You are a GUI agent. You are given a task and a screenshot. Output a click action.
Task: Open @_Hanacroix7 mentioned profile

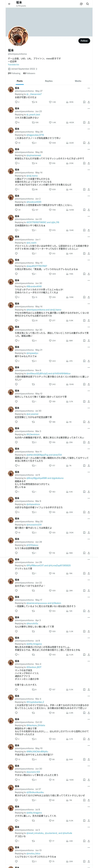click(34, 94)
